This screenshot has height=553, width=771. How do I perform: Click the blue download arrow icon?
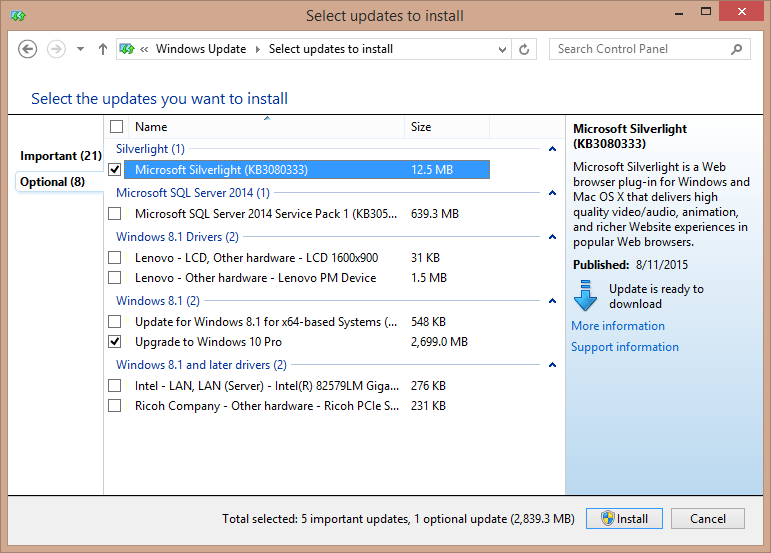click(x=585, y=295)
